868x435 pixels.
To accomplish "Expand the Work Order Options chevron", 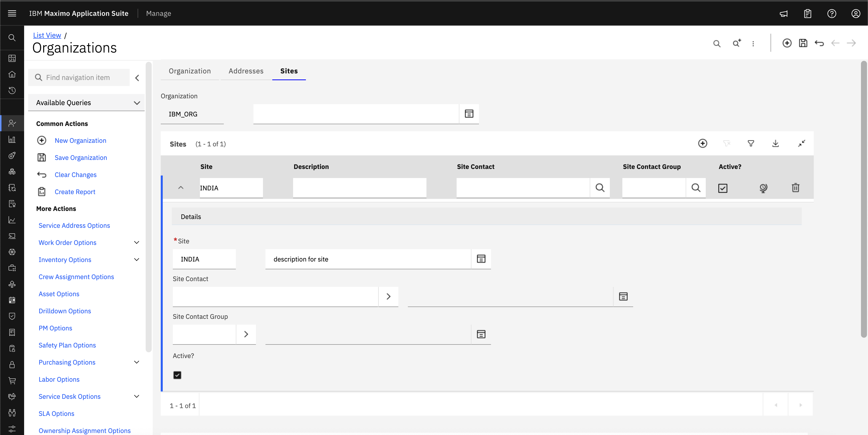I will (137, 242).
